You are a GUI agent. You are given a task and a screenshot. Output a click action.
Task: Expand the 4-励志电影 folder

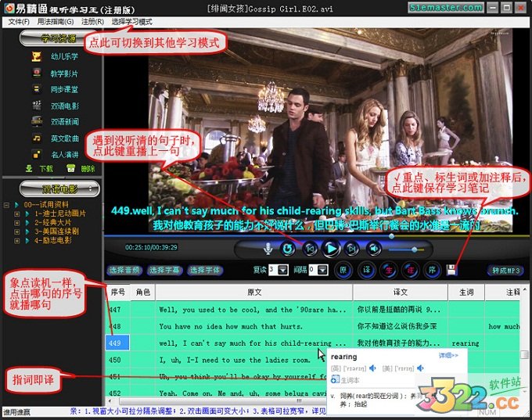click(16, 241)
